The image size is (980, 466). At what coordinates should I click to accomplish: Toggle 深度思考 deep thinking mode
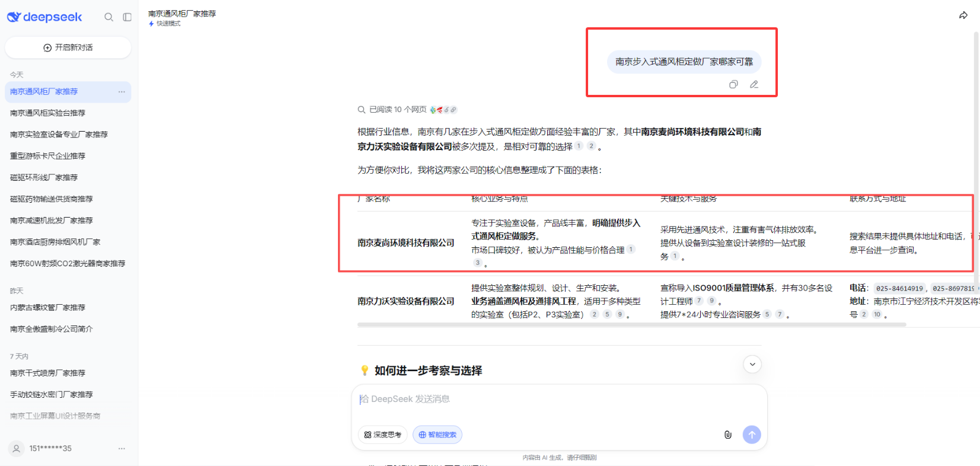[383, 435]
